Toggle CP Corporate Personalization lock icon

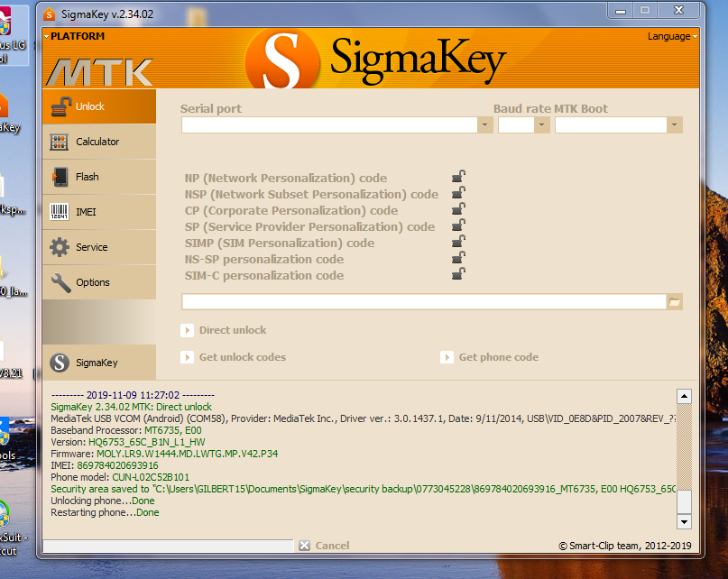click(458, 209)
